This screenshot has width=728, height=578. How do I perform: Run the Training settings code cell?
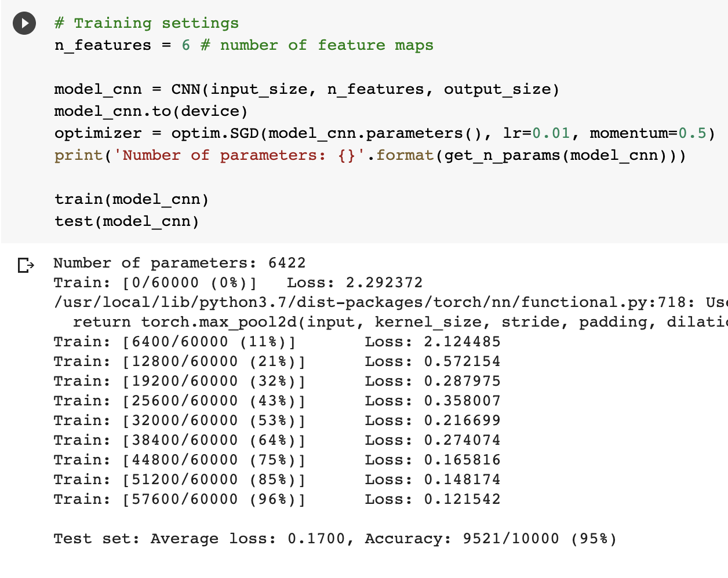click(x=24, y=23)
